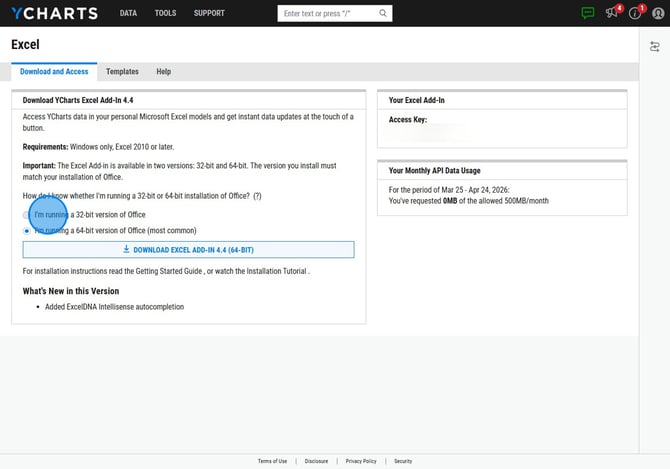Open the announcements megaphone icon
The width and height of the screenshot is (670, 469).
pos(612,13)
